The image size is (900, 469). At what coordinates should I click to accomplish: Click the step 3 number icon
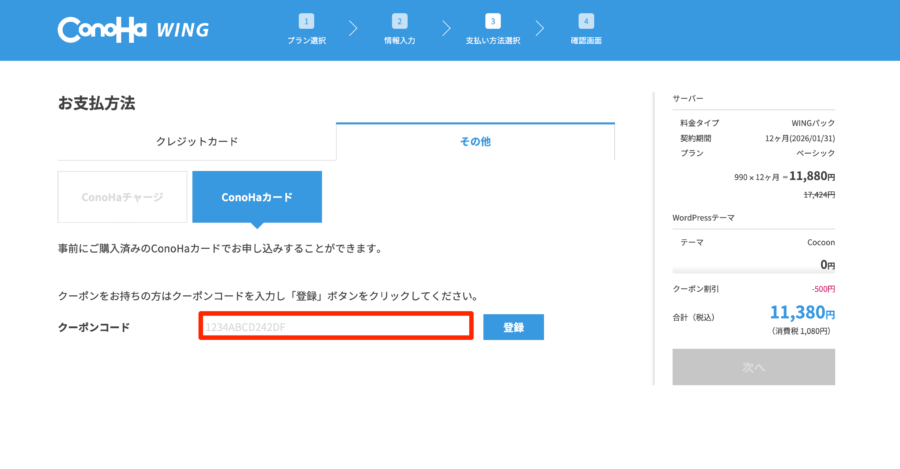492,20
